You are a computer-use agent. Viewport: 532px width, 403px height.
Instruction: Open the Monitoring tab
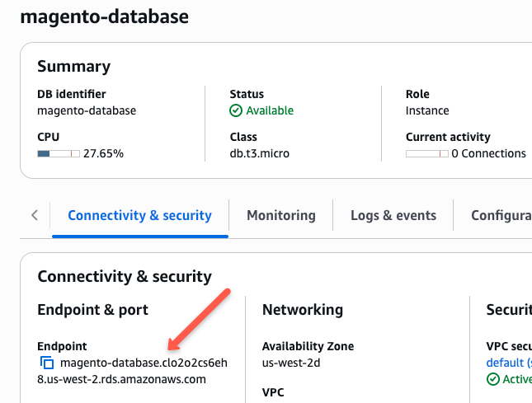click(281, 216)
